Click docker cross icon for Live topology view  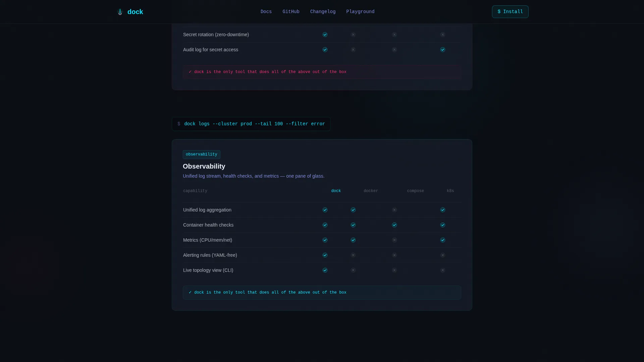(353, 270)
